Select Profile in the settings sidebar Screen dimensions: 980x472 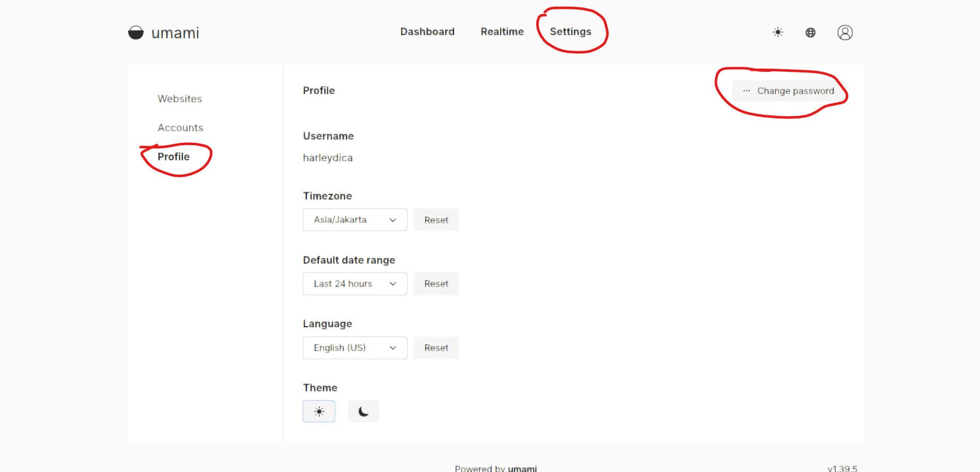(x=174, y=157)
